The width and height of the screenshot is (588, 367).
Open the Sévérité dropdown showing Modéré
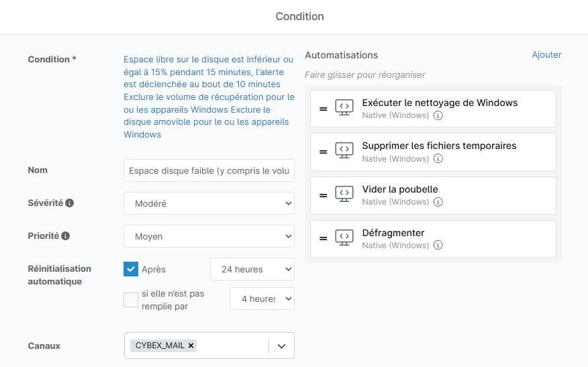209,203
